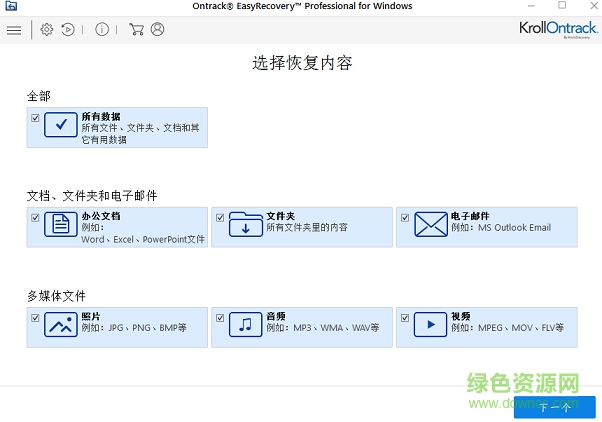This screenshot has height=422, width=602.
Task: Click the audio music note icon
Action: tap(246, 325)
